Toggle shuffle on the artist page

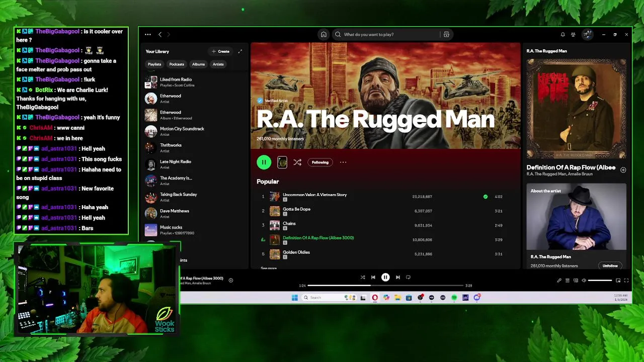tap(297, 162)
